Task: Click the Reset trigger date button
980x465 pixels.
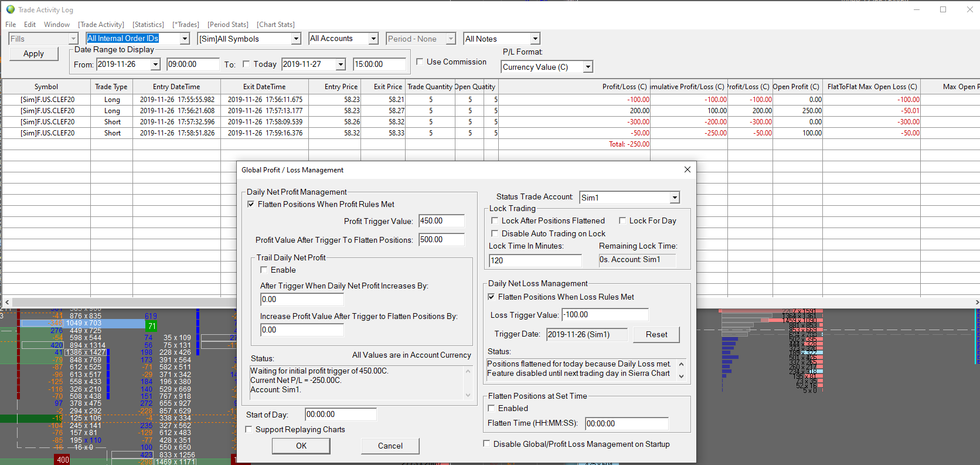Action: [x=656, y=334]
